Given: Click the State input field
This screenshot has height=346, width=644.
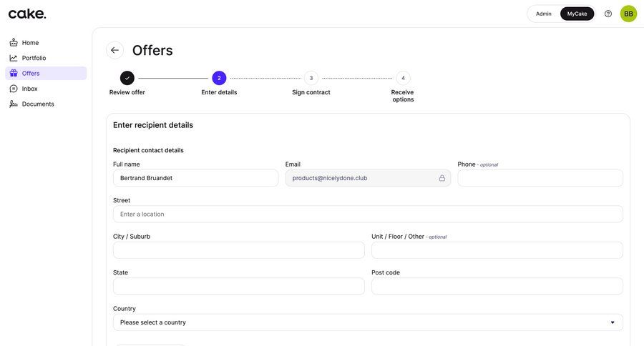Looking at the screenshot, I should [238, 286].
